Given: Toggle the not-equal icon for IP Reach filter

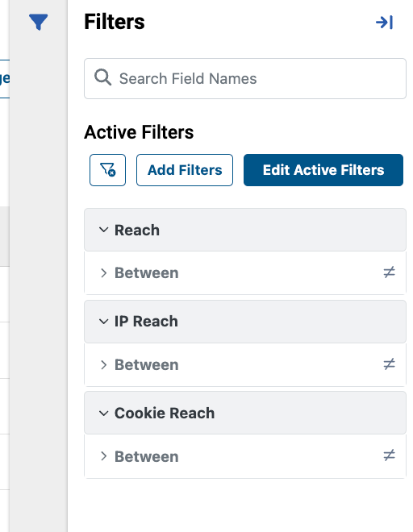Looking at the screenshot, I should point(389,364).
